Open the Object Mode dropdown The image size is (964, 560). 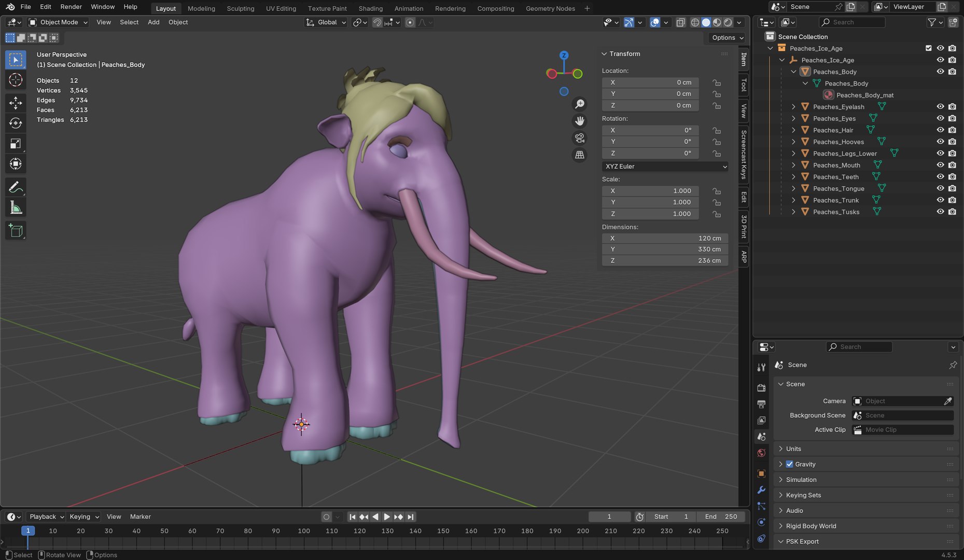[58, 22]
